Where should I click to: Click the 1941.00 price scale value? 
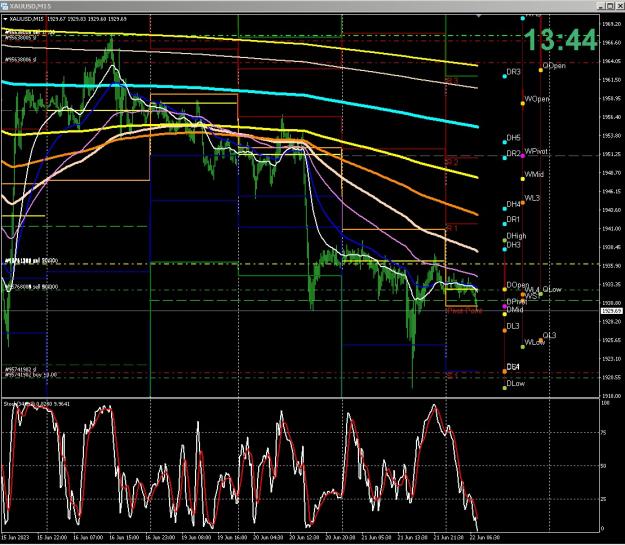click(x=611, y=229)
